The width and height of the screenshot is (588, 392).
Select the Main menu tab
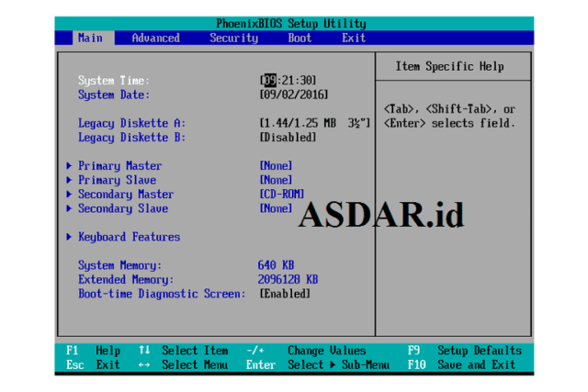(x=90, y=38)
